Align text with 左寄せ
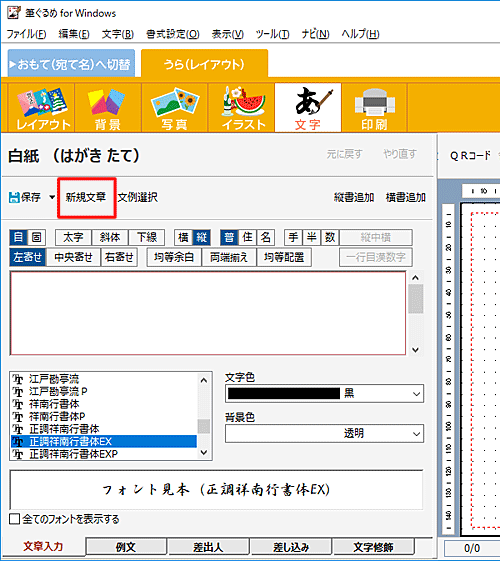The height and width of the screenshot is (561, 500). [x=28, y=257]
